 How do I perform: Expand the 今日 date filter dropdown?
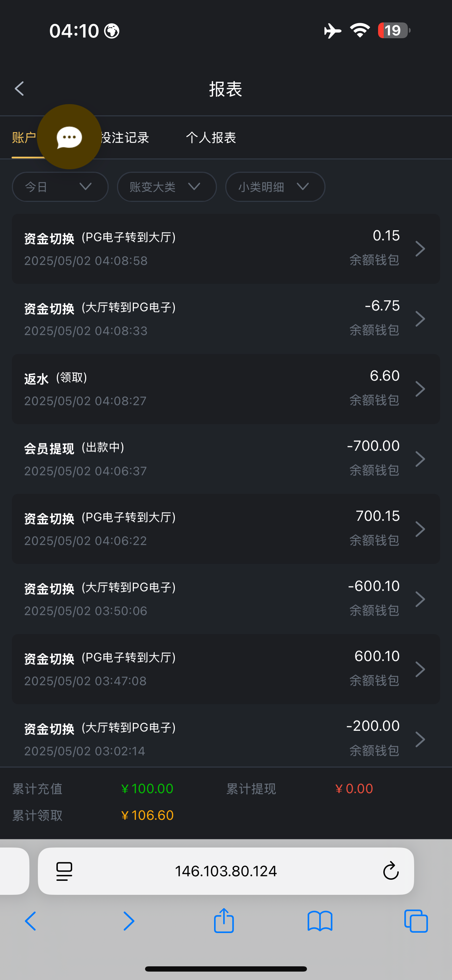coord(60,187)
